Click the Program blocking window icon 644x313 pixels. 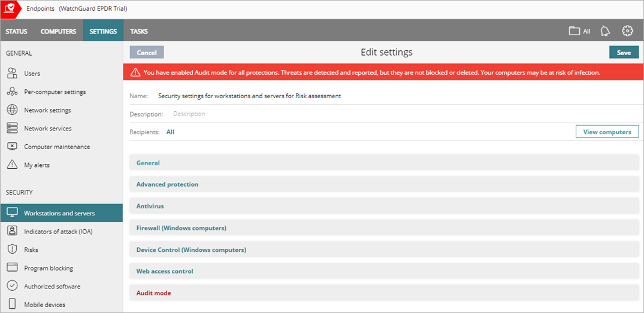click(13, 268)
